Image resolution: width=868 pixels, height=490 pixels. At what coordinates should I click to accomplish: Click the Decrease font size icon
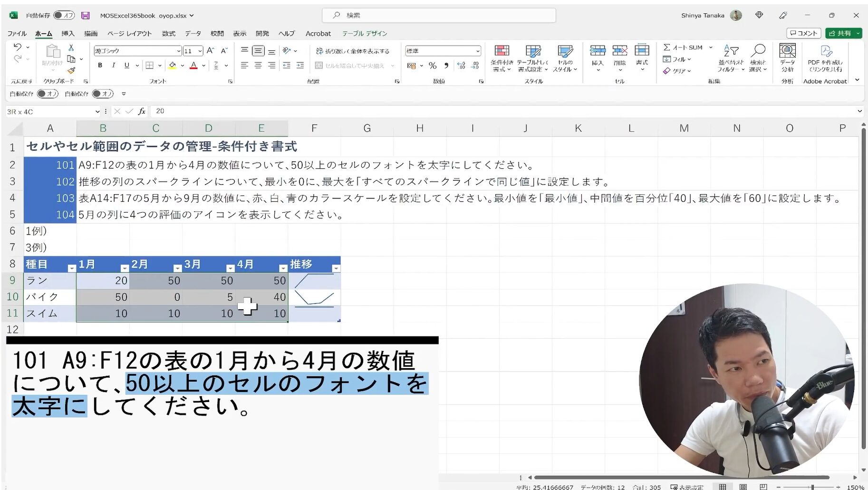coord(224,50)
